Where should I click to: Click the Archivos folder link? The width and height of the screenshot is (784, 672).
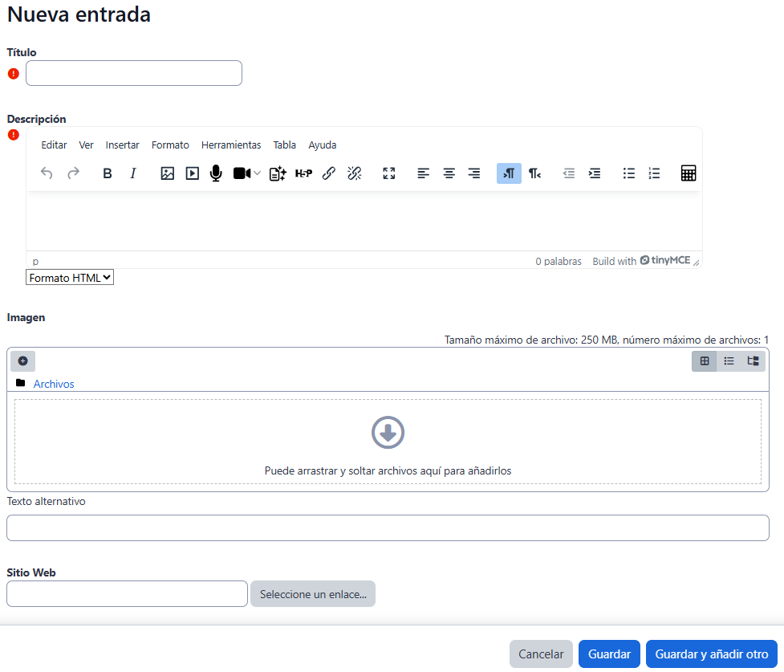[54, 384]
